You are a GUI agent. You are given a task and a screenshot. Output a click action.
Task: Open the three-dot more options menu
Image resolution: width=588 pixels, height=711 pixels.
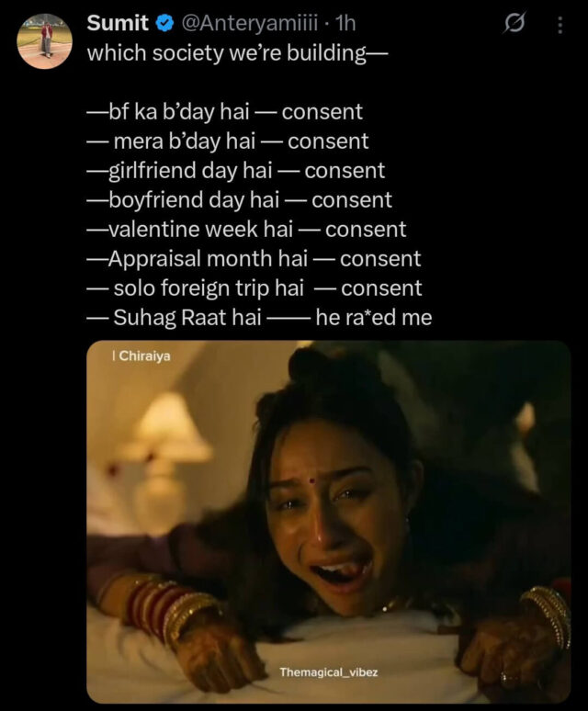(x=560, y=25)
